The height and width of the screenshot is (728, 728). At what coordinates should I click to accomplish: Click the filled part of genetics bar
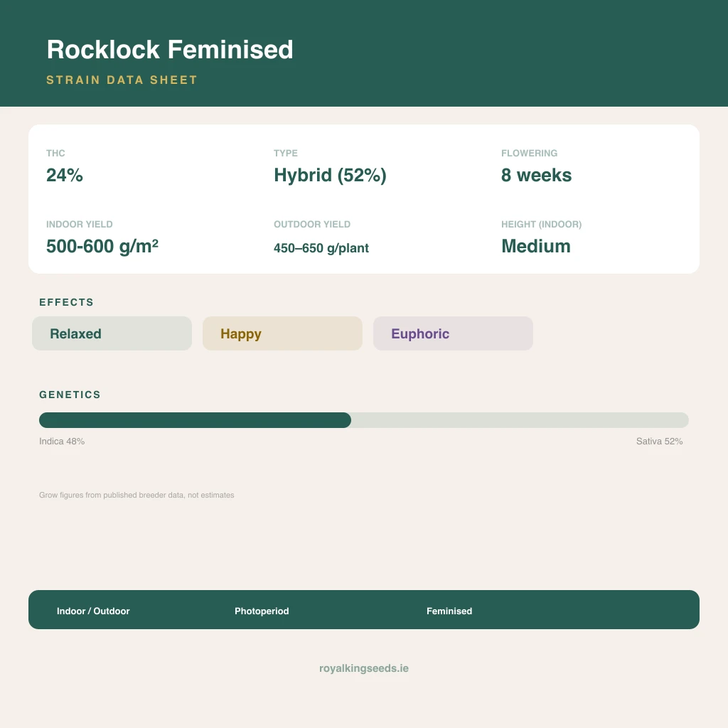195,420
